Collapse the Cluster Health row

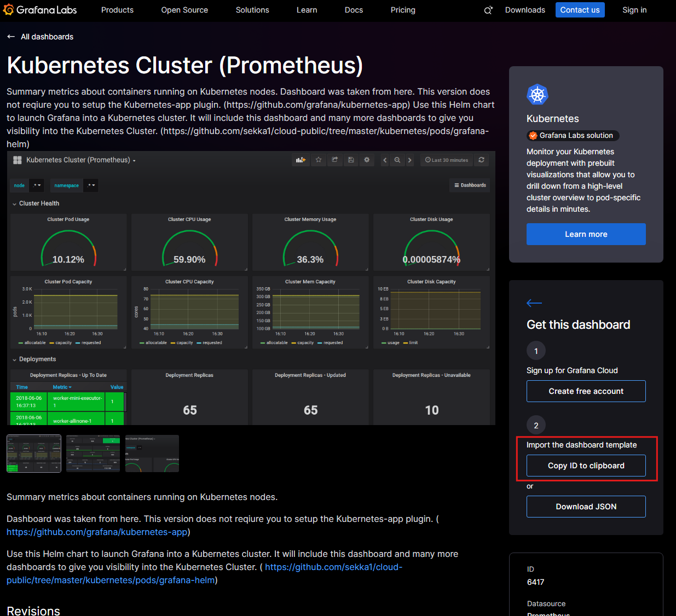point(36,204)
